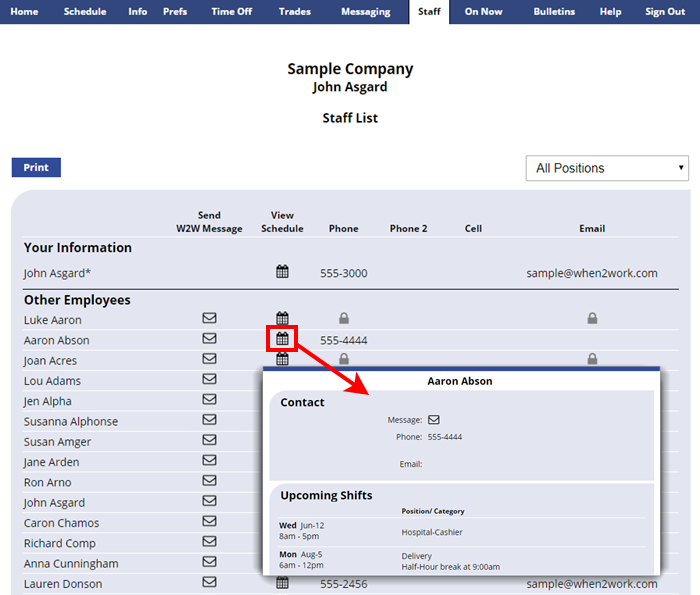Image resolution: width=700 pixels, height=595 pixels.
Task: Click the Joan Acres name
Action: (x=50, y=361)
